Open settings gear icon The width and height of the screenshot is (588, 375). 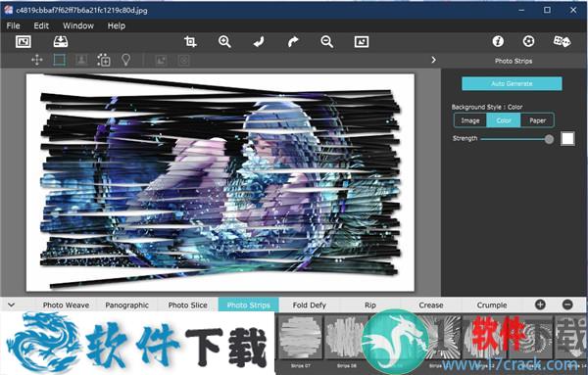pos(529,41)
